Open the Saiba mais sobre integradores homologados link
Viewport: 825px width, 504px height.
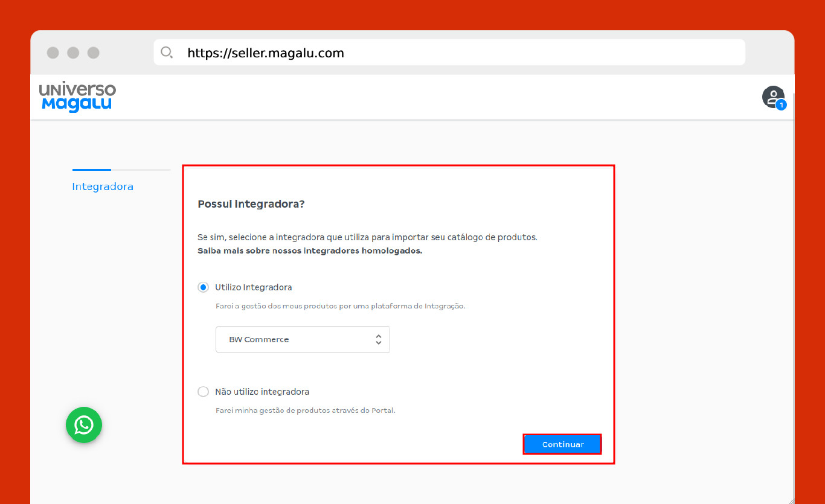(x=310, y=250)
